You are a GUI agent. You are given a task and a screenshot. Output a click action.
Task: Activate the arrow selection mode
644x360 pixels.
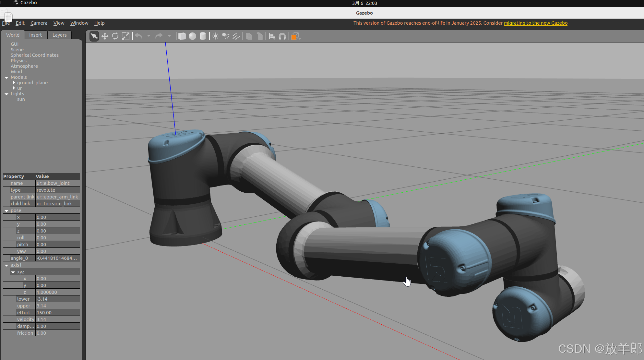click(94, 36)
